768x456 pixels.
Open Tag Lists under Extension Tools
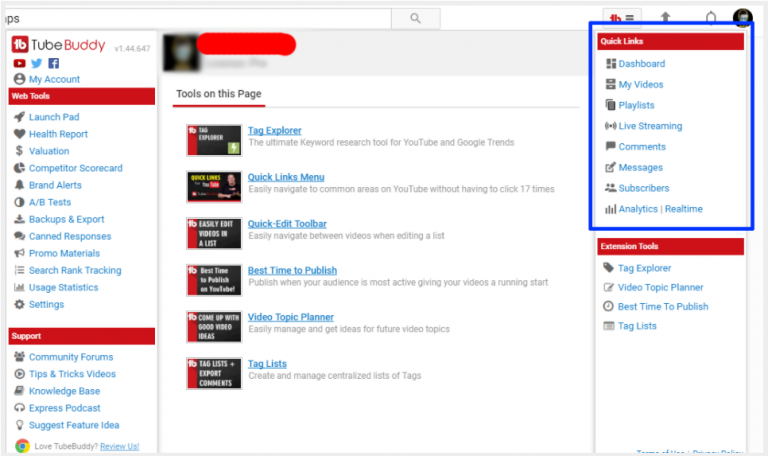click(637, 326)
